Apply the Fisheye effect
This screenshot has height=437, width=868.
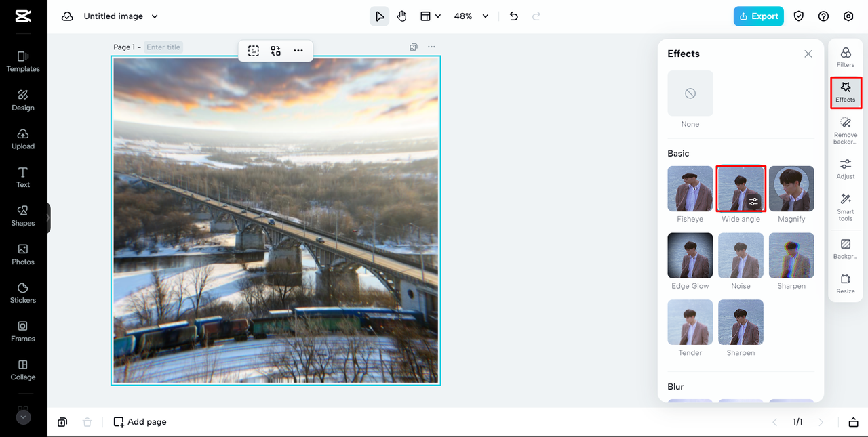(690, 189)
